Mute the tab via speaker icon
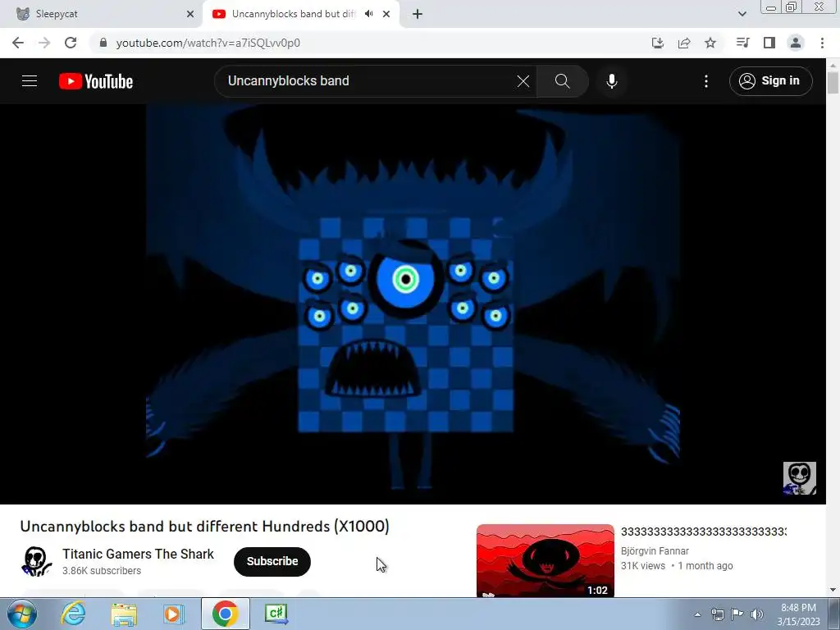Screen dimensions: 840x630 (x=368, y=14)
